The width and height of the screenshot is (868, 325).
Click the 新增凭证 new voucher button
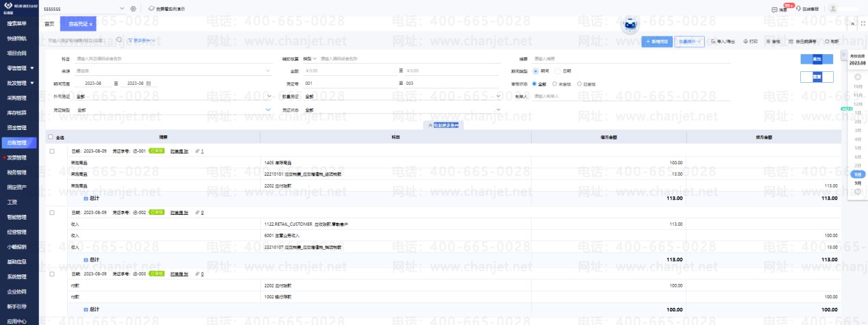pos(657,42)
